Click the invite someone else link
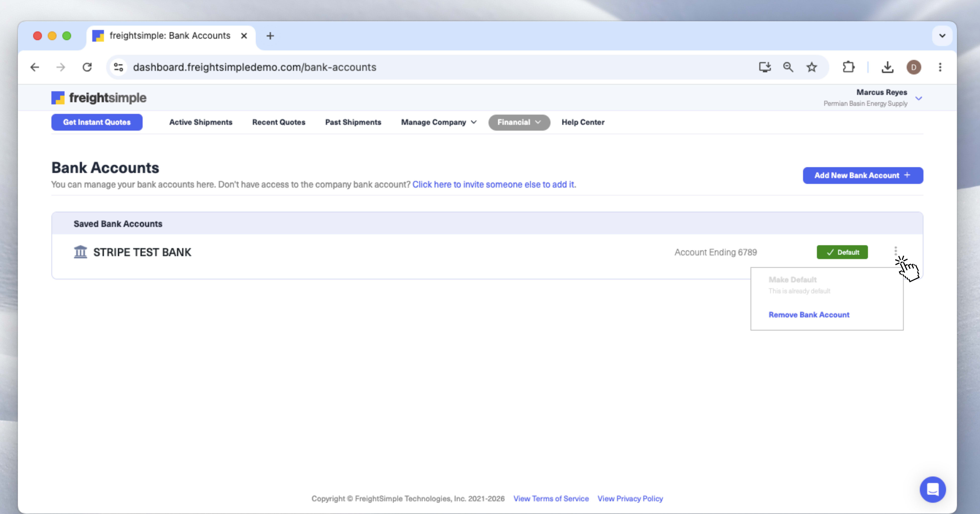Screen dimensions: 980x514 494,184
